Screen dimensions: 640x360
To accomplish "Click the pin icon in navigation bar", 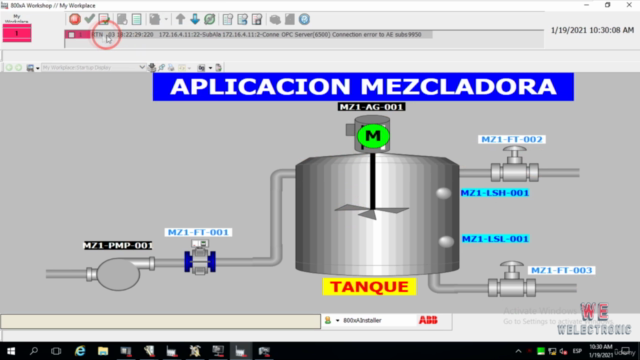I will tap(162, 67).
